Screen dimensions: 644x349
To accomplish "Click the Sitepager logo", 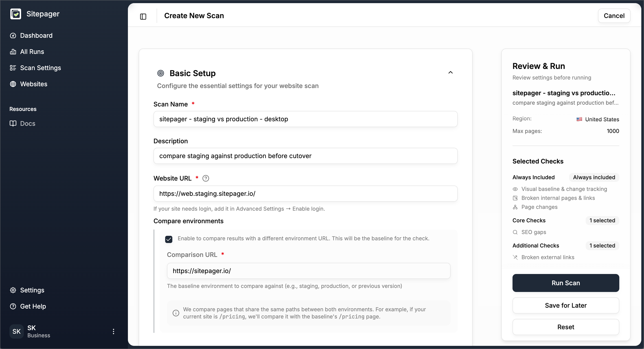I will pyautogui.click(x=35, y=14).
